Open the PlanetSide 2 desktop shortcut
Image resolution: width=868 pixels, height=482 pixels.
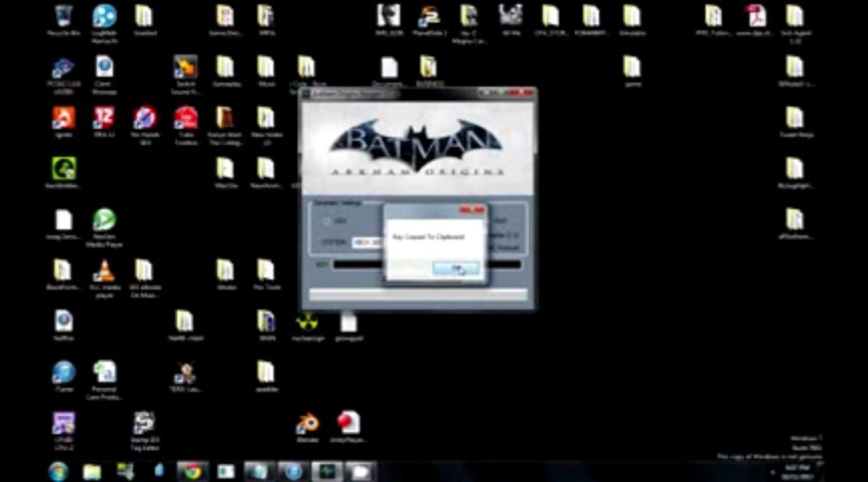[x=429, y=20]
